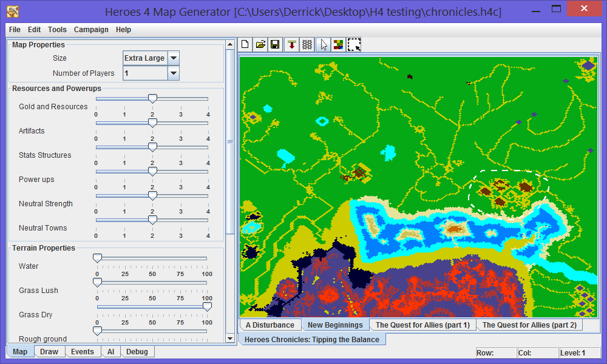This screenshot has height=364, width=607.
Task: Click the Row status bar field
Action: 495,353
